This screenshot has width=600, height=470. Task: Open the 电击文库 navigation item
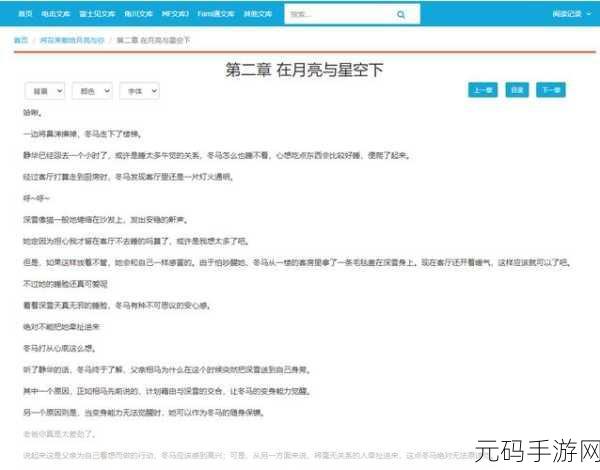coord(55,14)
